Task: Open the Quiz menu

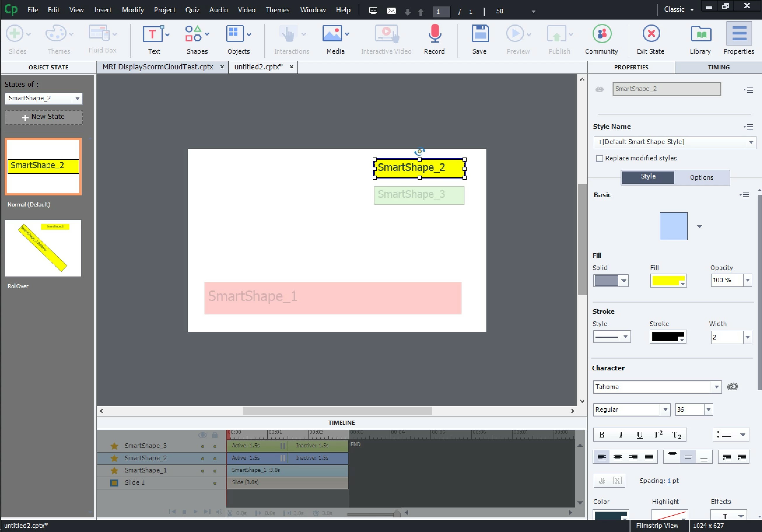Action: (x=192, y=10)
